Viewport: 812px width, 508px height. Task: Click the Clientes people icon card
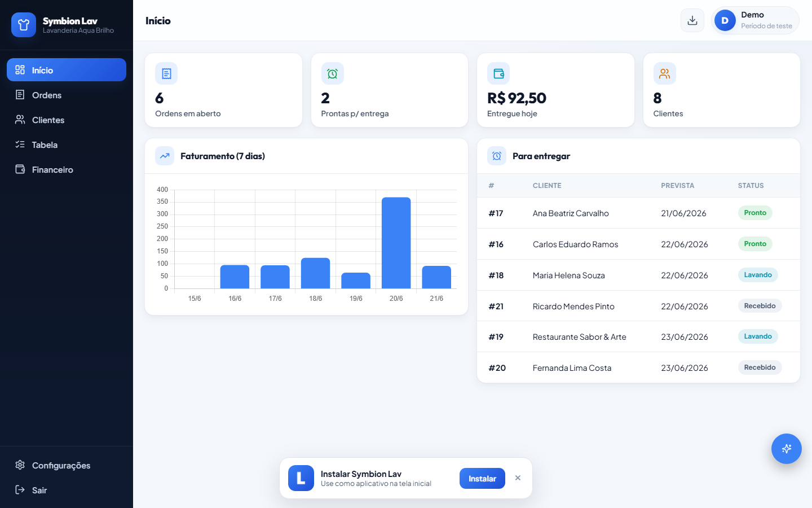pyautogui.click(x=665, y=73)
